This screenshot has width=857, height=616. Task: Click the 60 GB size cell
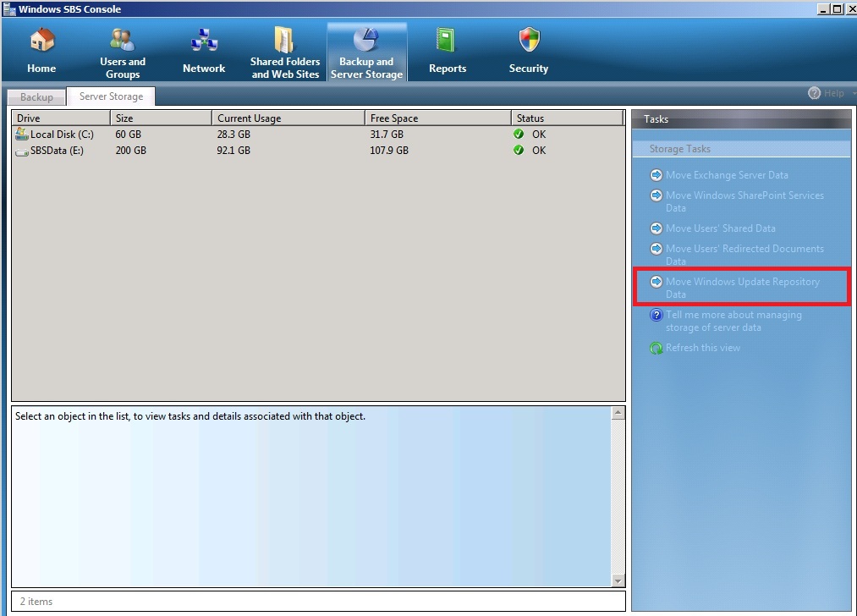pos(128,134)
